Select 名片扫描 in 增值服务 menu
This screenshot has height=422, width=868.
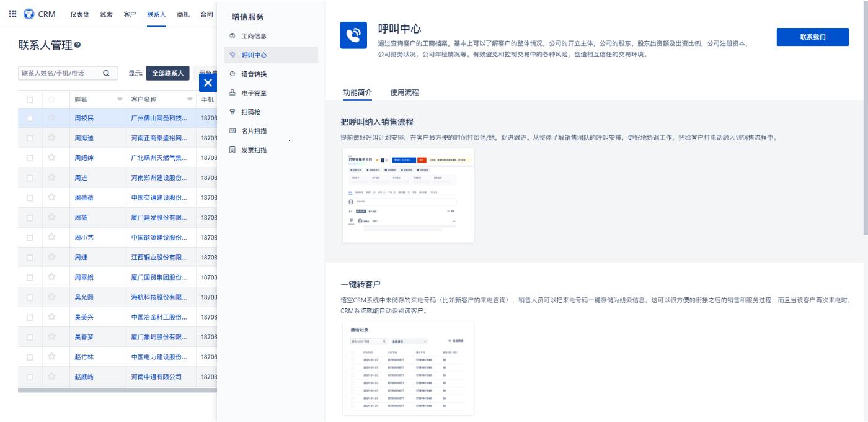tap(271, 131)
